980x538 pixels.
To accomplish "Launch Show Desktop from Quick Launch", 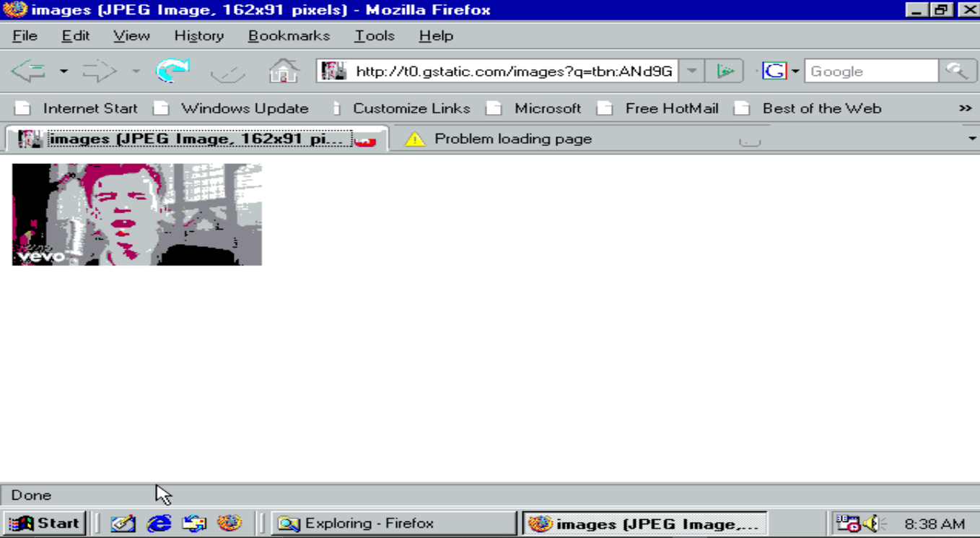I will 123,523.
